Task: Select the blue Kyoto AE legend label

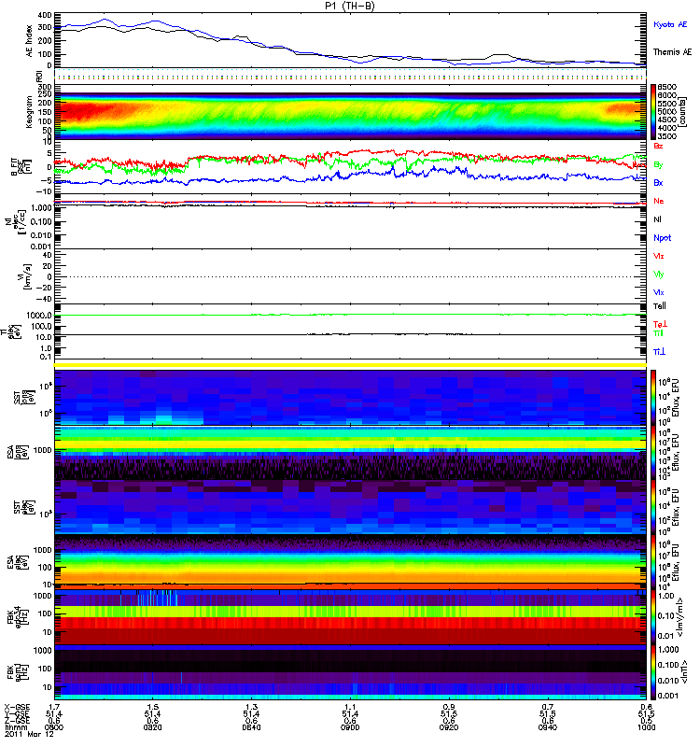Action: click(670, 24)
